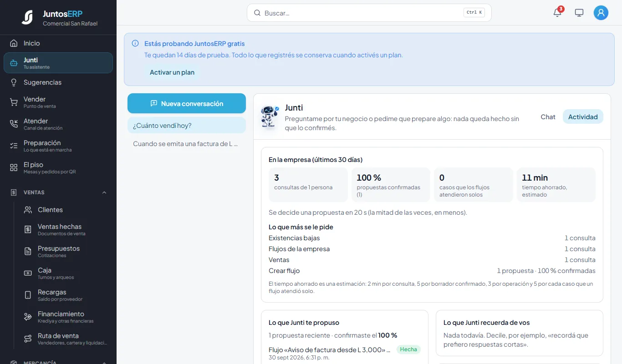Open Sugerencias in the sidebar
622x364 pixels.
(x=58, y=82)
